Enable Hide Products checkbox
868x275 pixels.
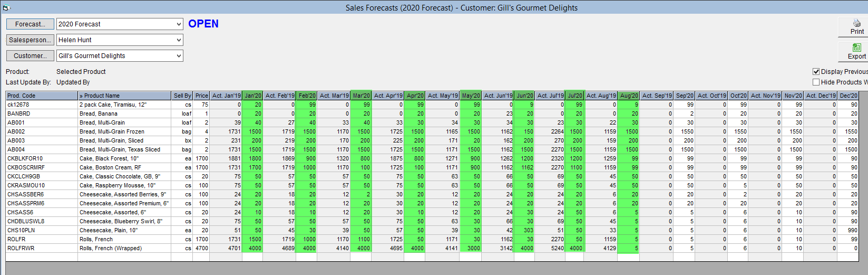pyautogui.click(x=816, y=82)
